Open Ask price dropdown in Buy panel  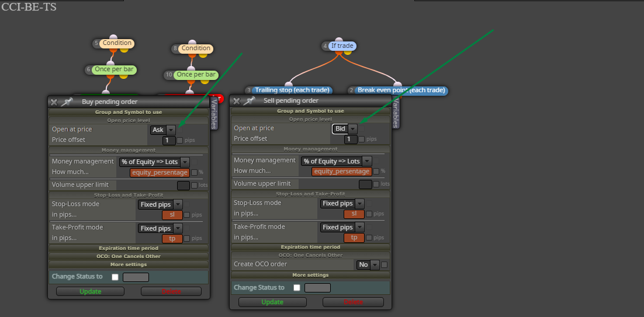163,130
